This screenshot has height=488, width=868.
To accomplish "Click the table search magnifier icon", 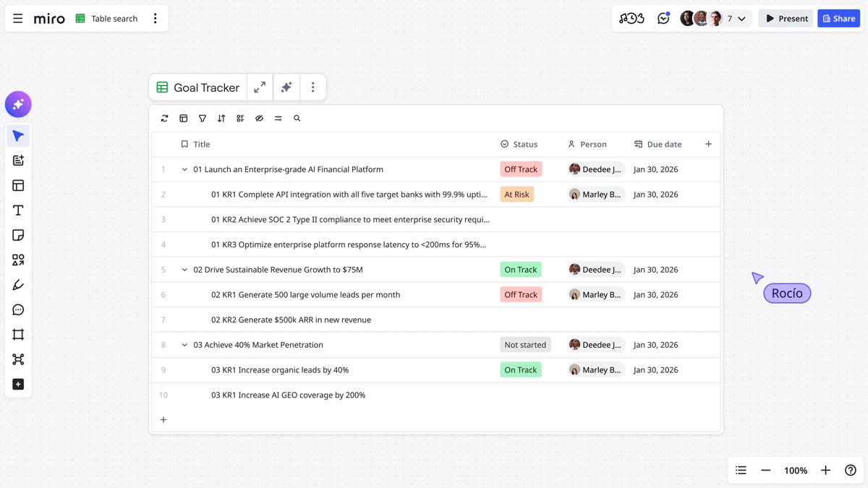I will tap(297, 119).
